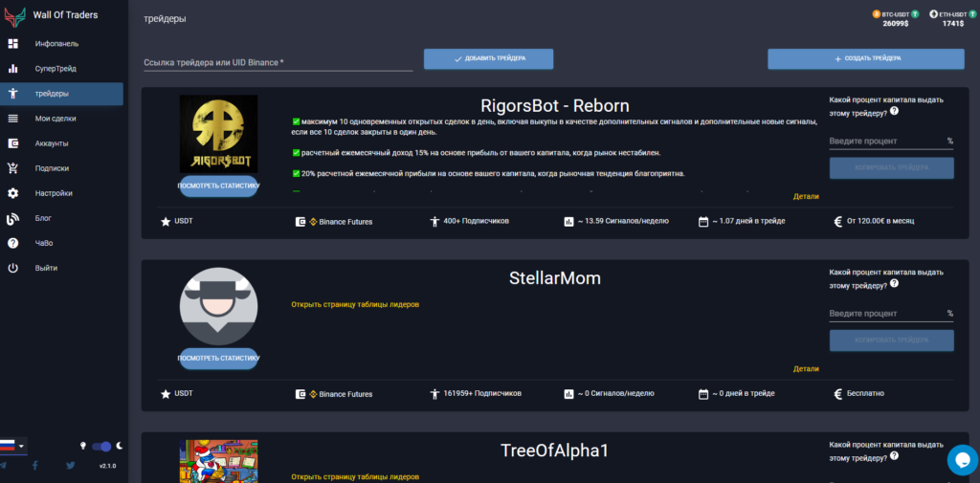Click StellarMom avatar image
This screenshot has height=483, width=980.
[x=218, y=306]
